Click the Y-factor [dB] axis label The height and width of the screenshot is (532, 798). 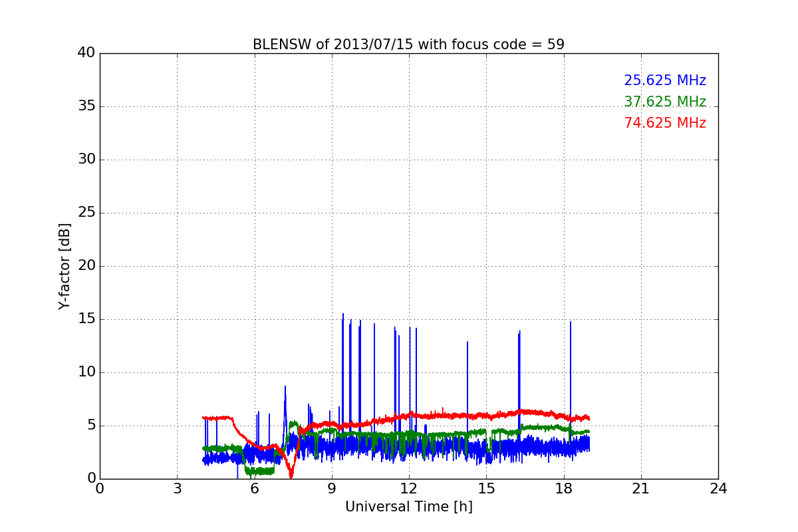65,266
